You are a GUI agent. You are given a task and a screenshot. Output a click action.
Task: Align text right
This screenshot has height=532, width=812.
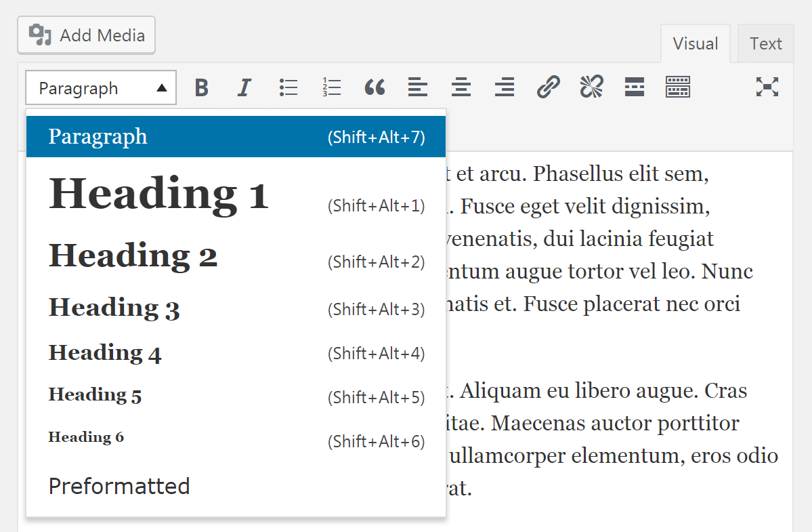505,87
